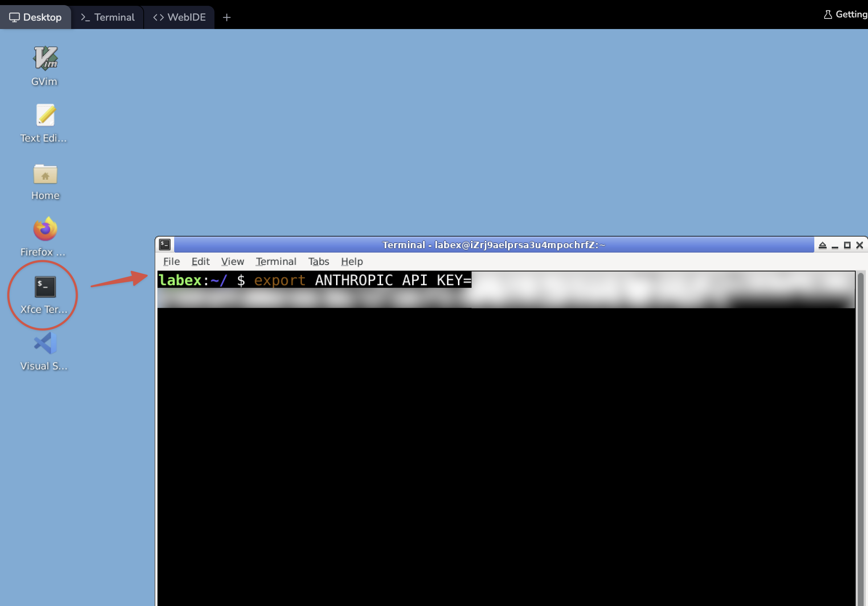Open the Home folder icon
The height and width of the screenshot is (606, 868).
(x=45, y=174)
